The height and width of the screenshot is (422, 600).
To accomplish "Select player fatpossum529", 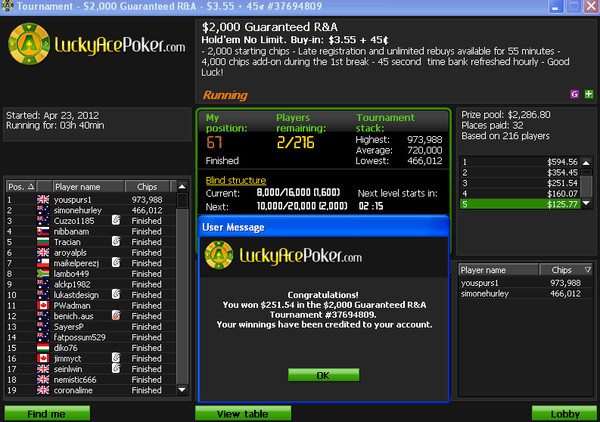I will [91, 337].
